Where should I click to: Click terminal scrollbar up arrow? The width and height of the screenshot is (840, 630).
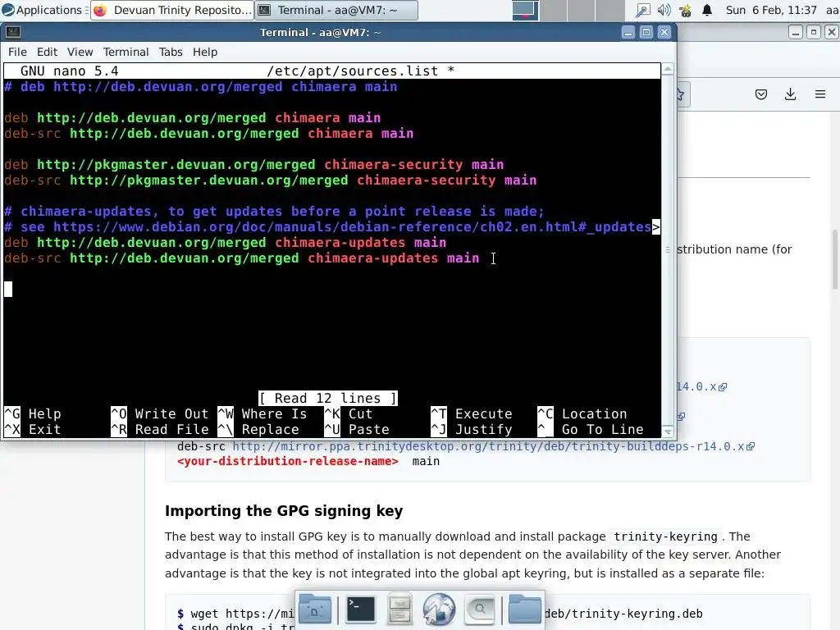(x=668, y=69)
